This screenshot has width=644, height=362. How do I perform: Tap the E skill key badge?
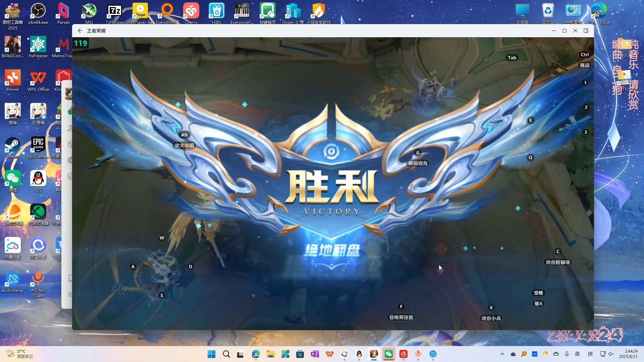(x=530, y=120)
